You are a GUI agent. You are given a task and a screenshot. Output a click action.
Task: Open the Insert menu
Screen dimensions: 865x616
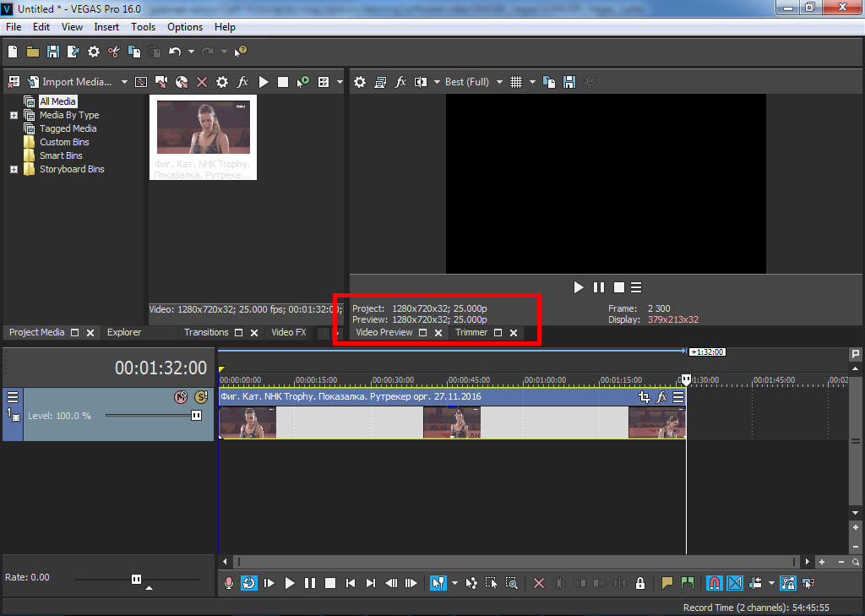point(106,27)
